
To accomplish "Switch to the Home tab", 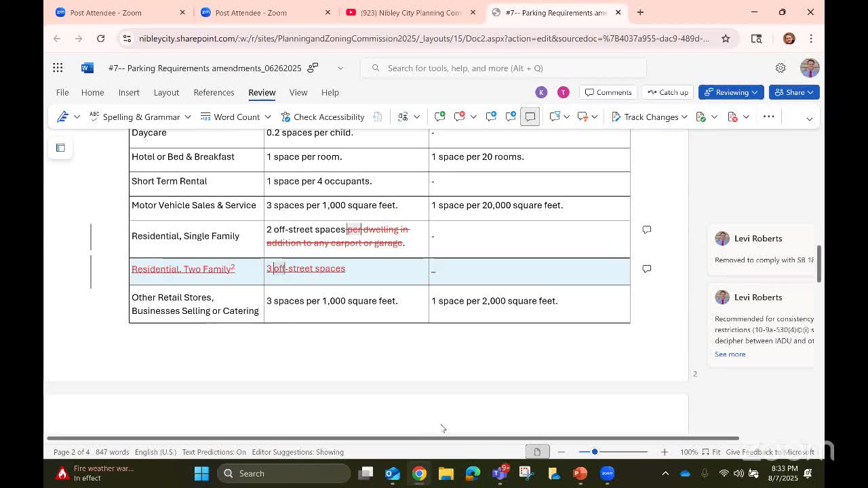I will pos(93,92).
